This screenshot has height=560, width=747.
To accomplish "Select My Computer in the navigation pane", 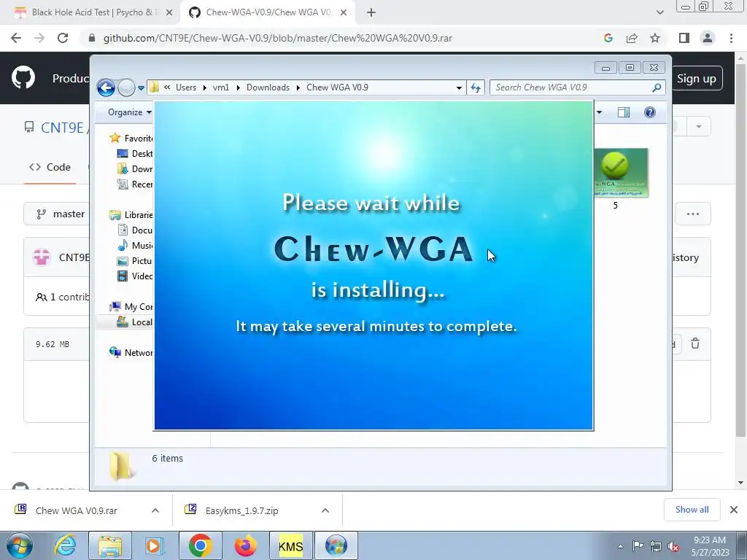I will click(131, 307).
